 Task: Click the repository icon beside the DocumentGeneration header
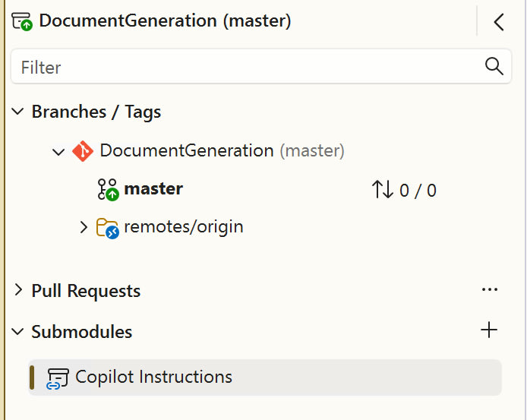(22, 21)
